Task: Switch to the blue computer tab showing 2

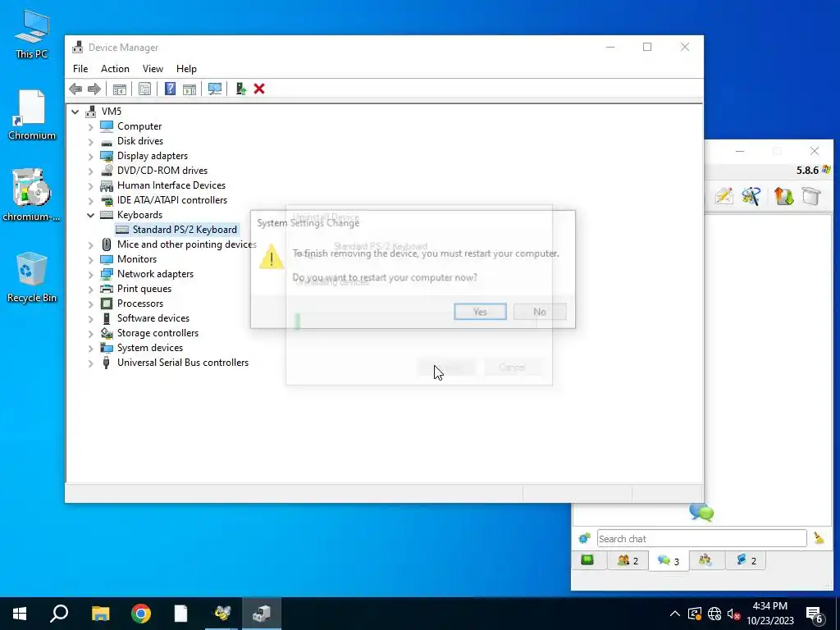Action: click(746, 560)
